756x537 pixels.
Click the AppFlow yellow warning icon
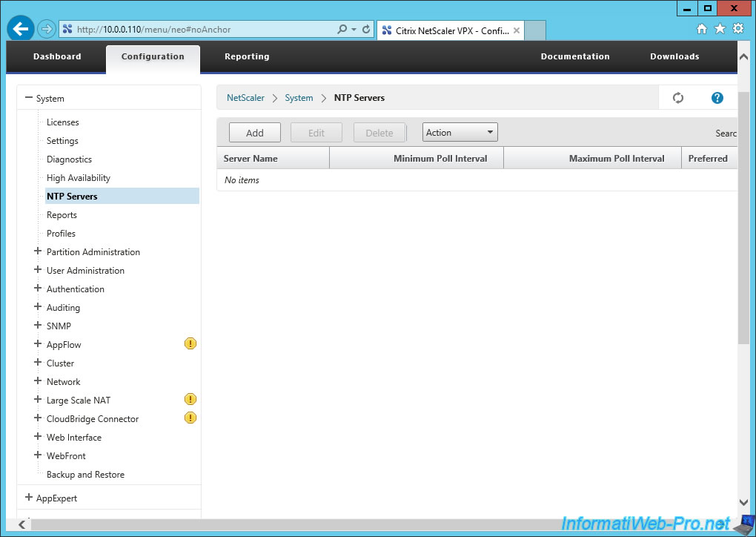click(x=190, y=344)
